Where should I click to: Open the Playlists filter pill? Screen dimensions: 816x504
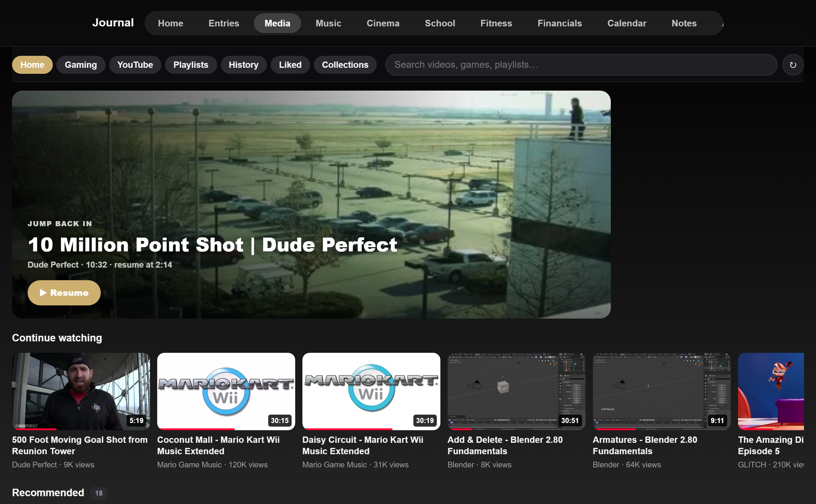[x=191, y=65]
